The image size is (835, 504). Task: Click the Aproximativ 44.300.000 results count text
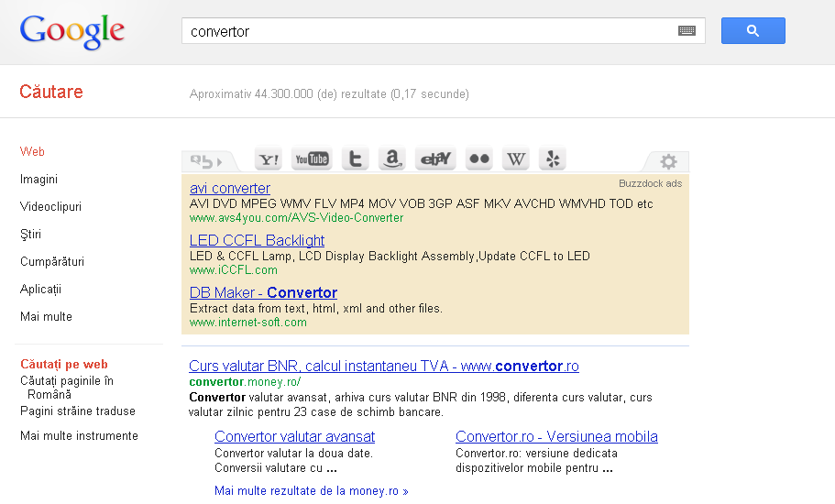(x=329, y=94)
